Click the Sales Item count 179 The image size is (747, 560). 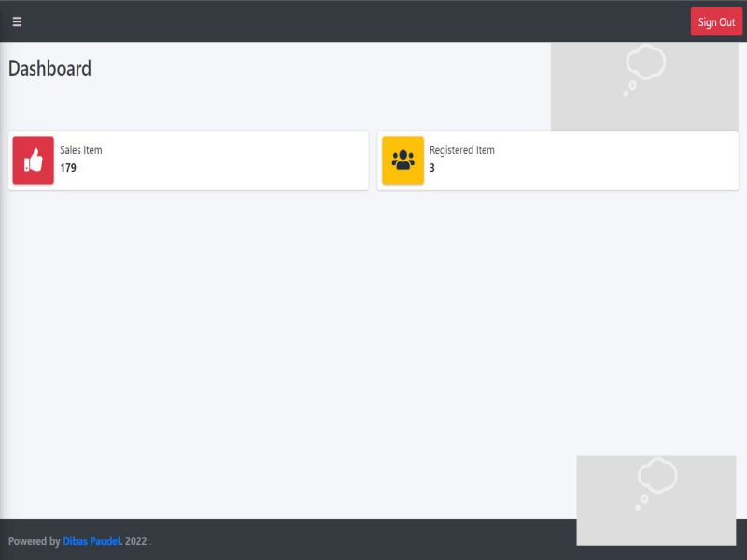point(68,169)
